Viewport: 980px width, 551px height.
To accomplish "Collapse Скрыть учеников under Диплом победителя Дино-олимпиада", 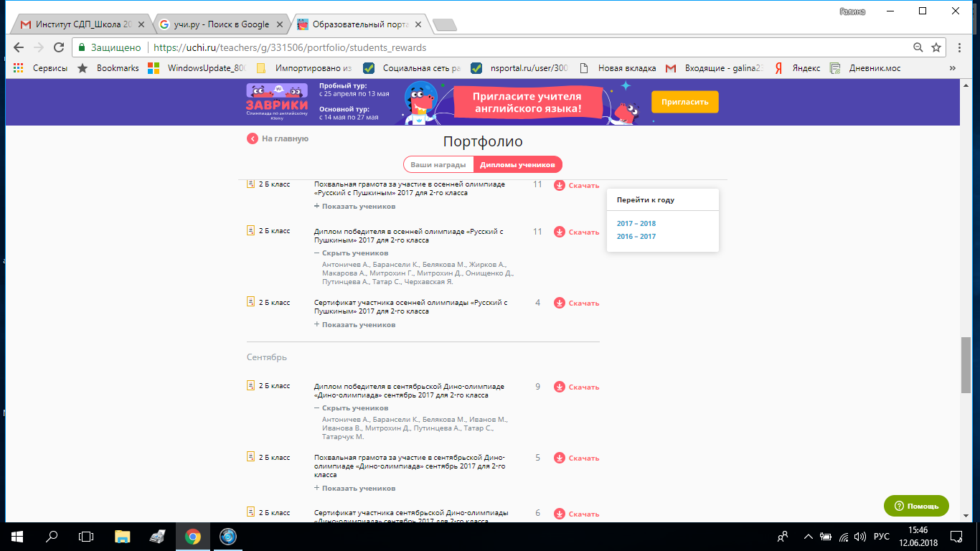I will (352, 408).
